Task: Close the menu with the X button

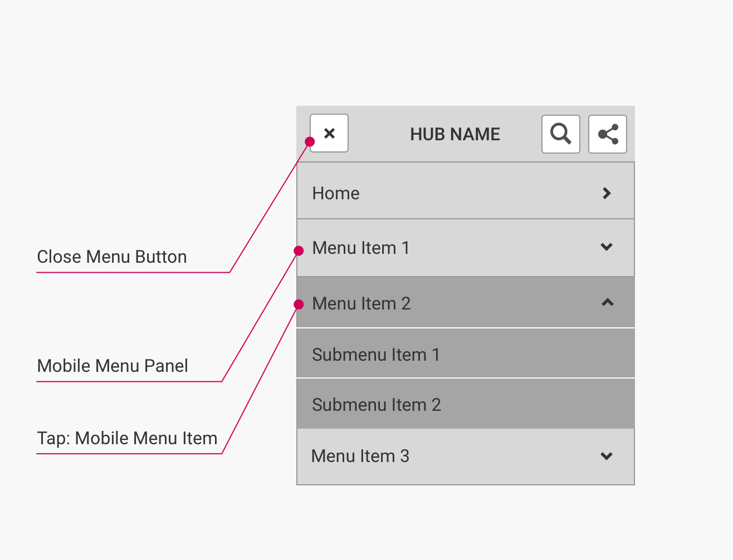Action: click(329, 133)
